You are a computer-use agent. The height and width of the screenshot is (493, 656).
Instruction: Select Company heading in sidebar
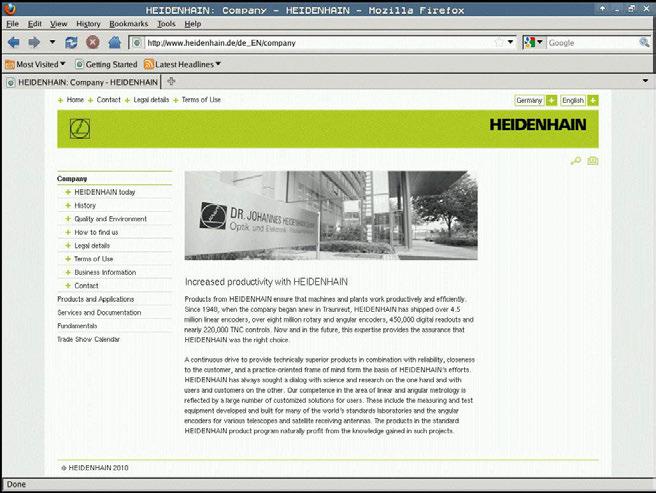click(x=72, y=179)
